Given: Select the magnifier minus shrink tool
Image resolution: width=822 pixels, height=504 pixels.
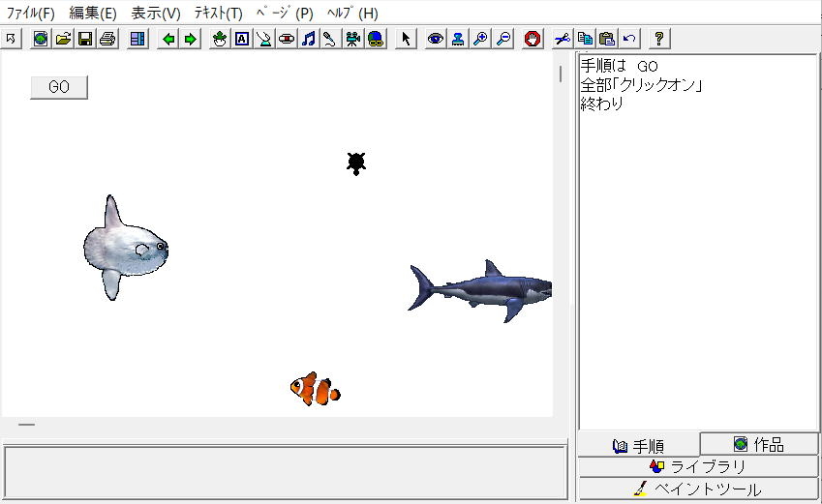Looking at the screenshot, I should coord(502,39).
